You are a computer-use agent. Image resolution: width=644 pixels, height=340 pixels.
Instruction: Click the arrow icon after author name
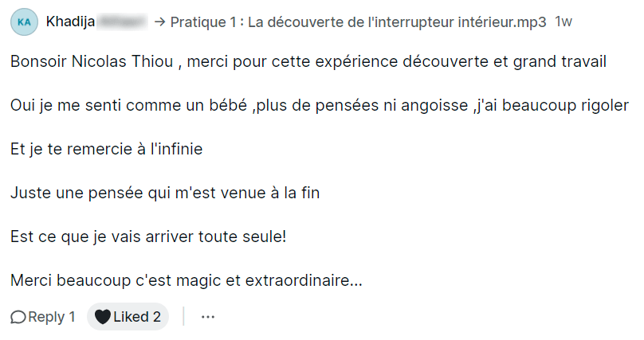(x=158, y=22)
